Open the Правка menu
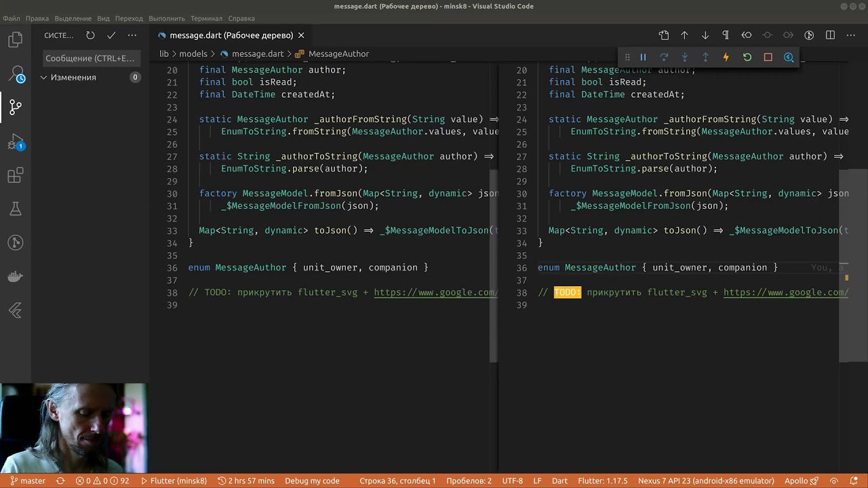Screen dimensions: 868x488 [37, 18]
